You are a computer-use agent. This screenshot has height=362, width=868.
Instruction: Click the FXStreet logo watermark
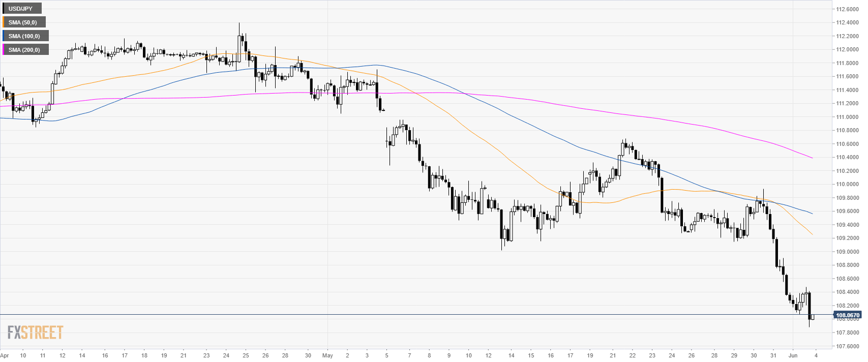[35, 333]
